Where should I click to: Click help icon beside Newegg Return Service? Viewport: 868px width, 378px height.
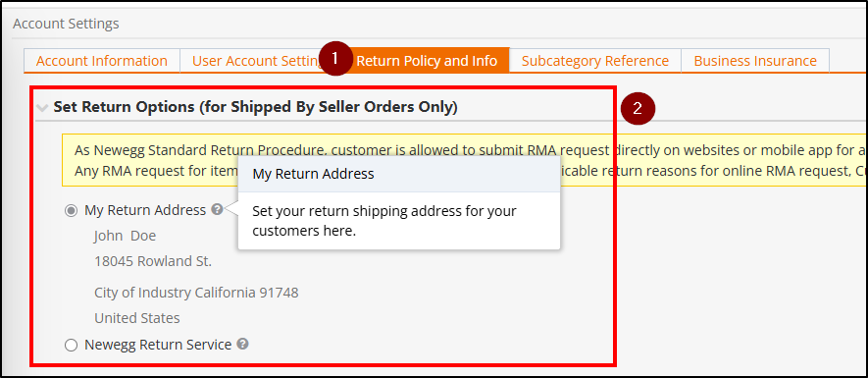[242, 344]
